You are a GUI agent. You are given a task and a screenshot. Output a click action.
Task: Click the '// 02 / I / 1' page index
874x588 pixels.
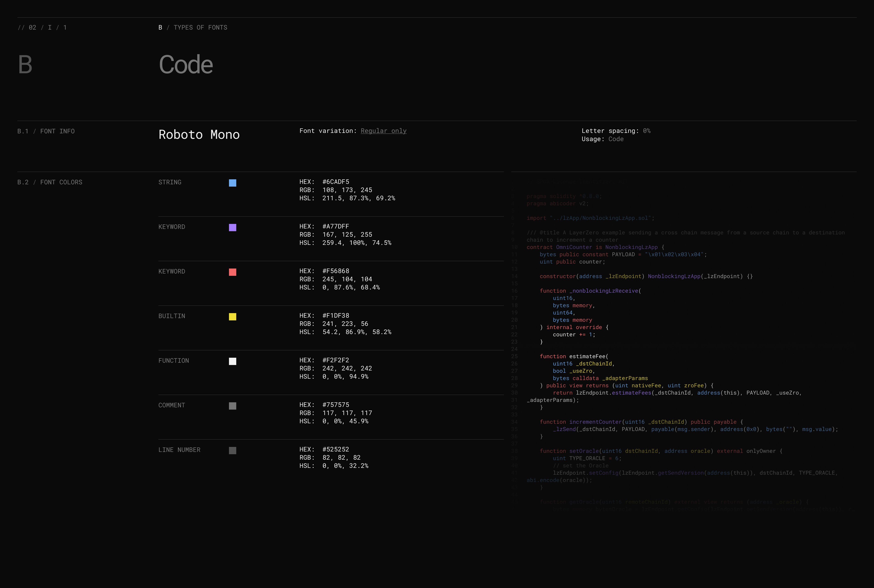click(42, 27)
